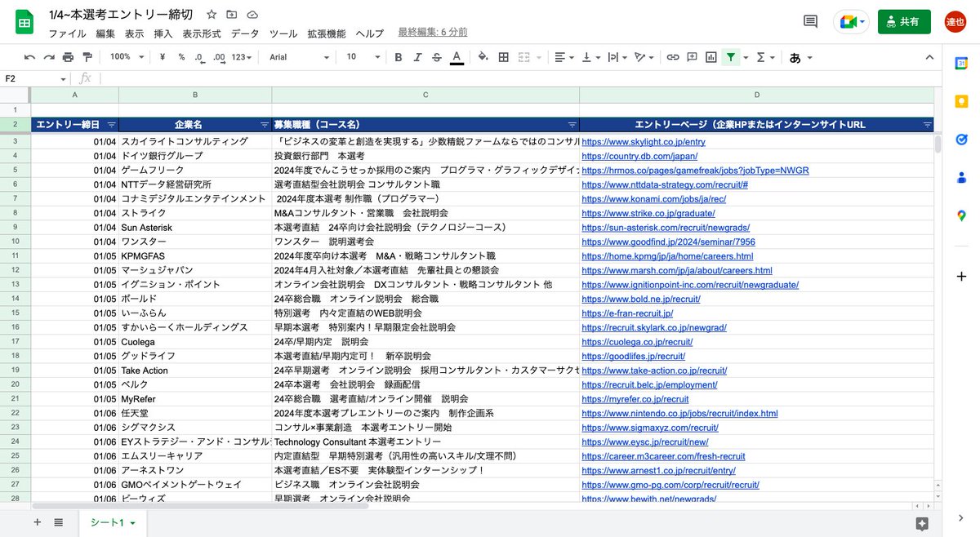Toggle the filter funnel icon
Viewport: 980px width, 537px height.
pyautogui.click(x=731, y=57)
